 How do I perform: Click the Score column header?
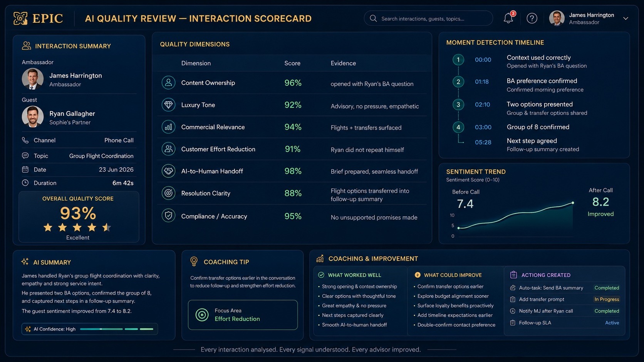[x=292, y=63]
